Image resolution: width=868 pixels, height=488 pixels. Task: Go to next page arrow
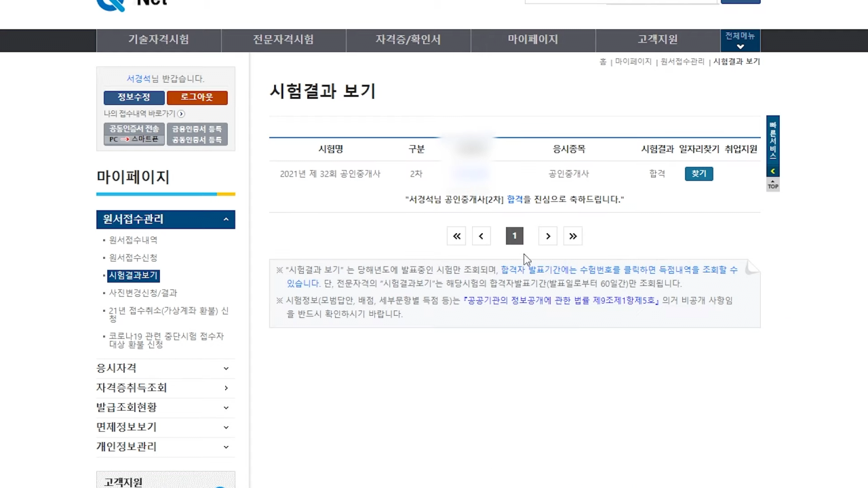click(548, 236)
